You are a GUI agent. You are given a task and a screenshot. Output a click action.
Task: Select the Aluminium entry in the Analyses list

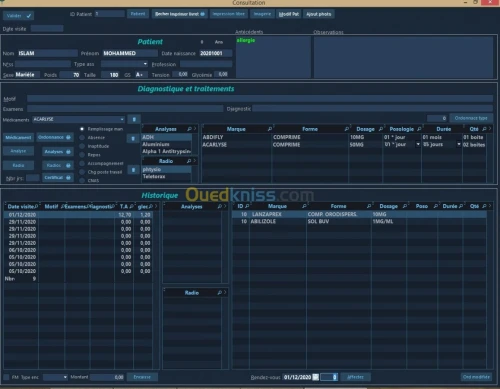pos(167,144)
